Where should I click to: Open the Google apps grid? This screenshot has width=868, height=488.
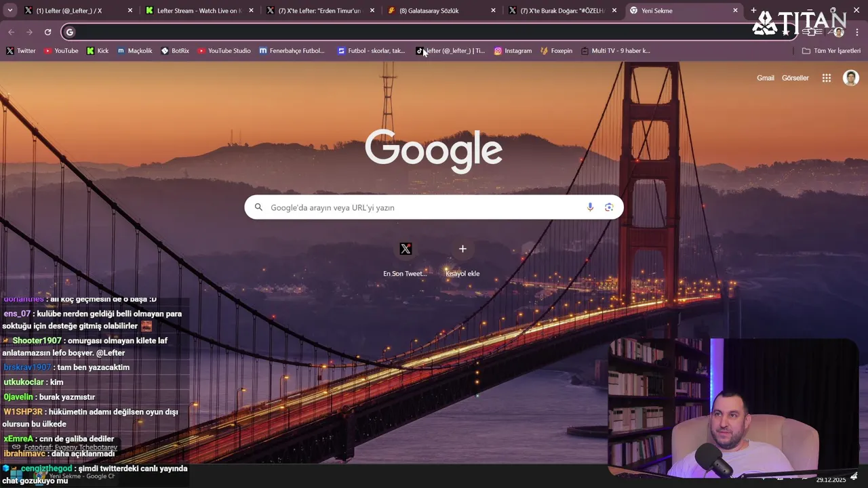pos(826,78)
